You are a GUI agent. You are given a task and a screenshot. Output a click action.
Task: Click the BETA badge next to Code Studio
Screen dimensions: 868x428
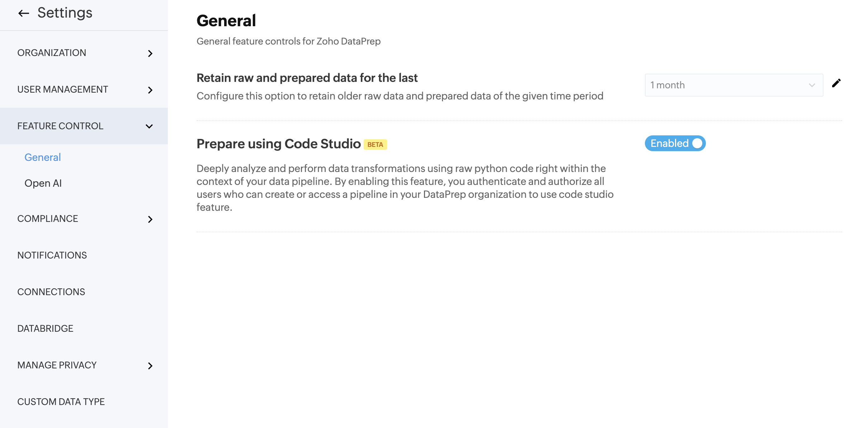[375, 144]
